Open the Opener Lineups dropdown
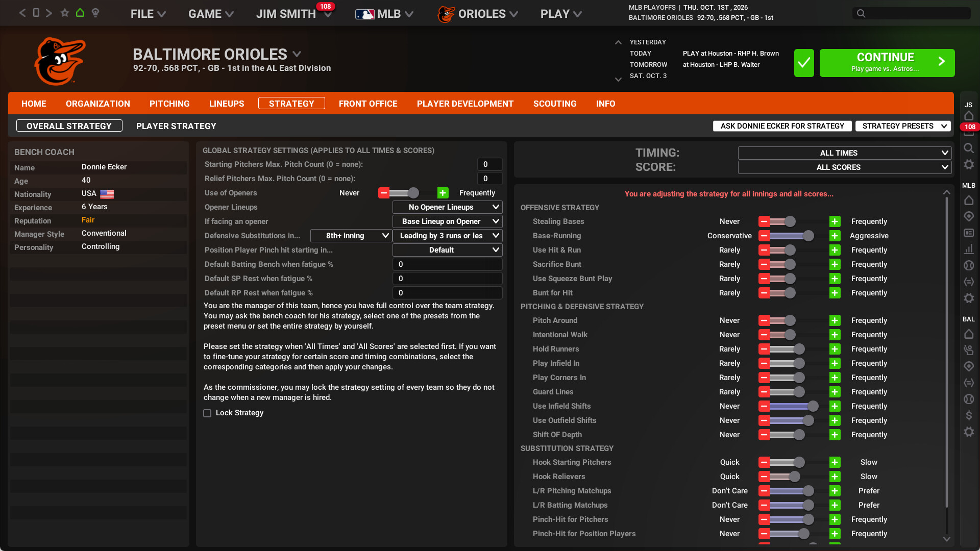The width and height of the screenshot is (980, 551). coord(447,207)
